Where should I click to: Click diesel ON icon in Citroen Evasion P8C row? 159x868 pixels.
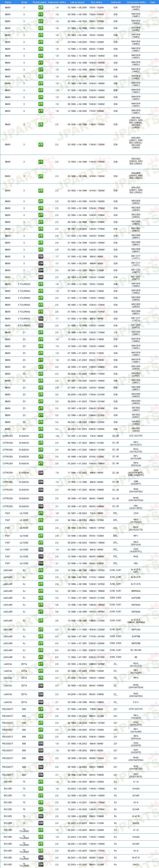40,506
